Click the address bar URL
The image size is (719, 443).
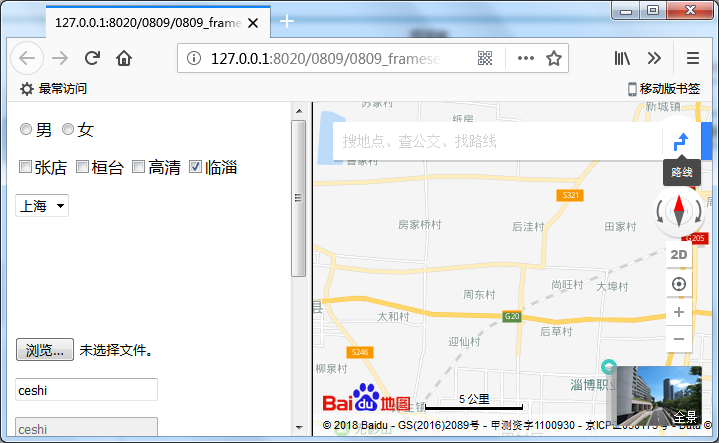pyautogui.click(x=325, y=59)
